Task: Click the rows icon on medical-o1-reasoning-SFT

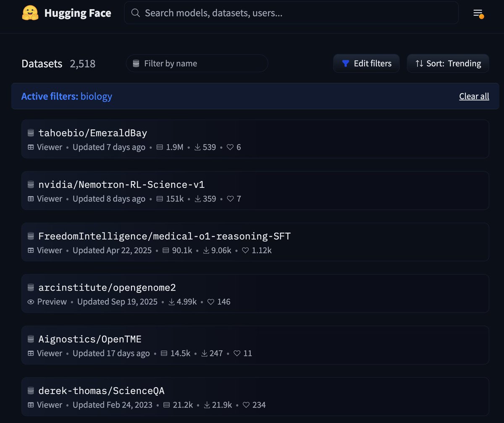Action: pyautogui.click(x=166, y=250)
